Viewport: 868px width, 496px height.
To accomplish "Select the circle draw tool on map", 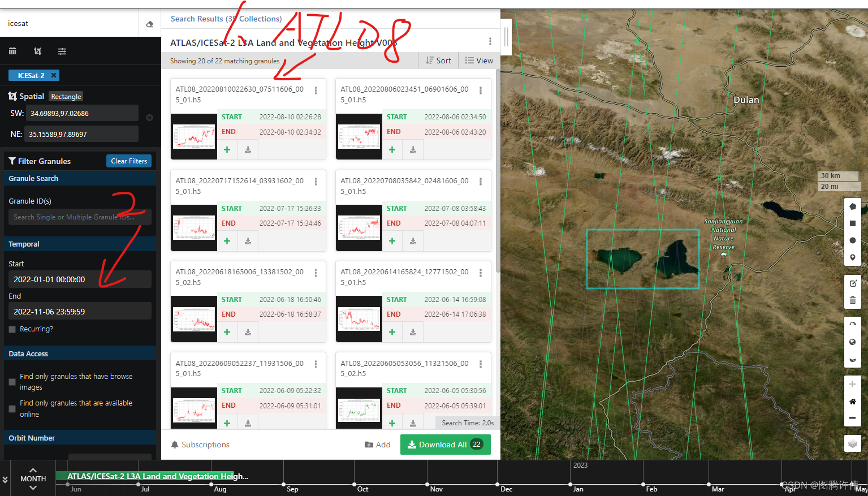I will 853,240.
